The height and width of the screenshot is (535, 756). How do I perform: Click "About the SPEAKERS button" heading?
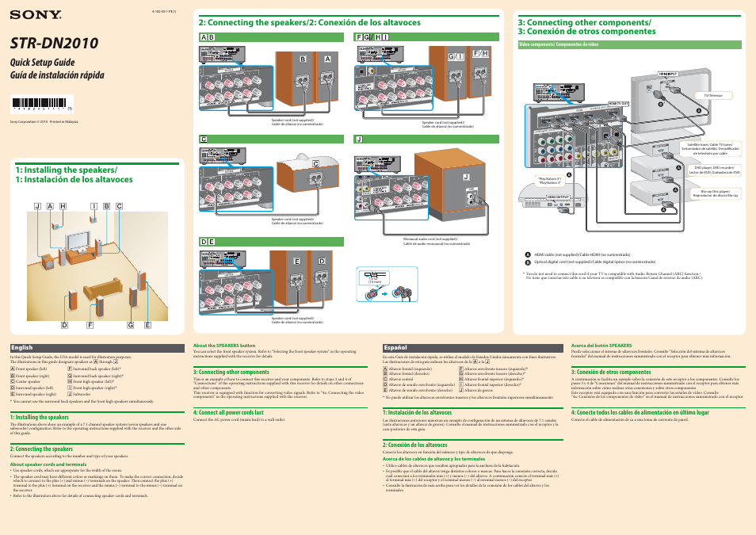(224, 346)
